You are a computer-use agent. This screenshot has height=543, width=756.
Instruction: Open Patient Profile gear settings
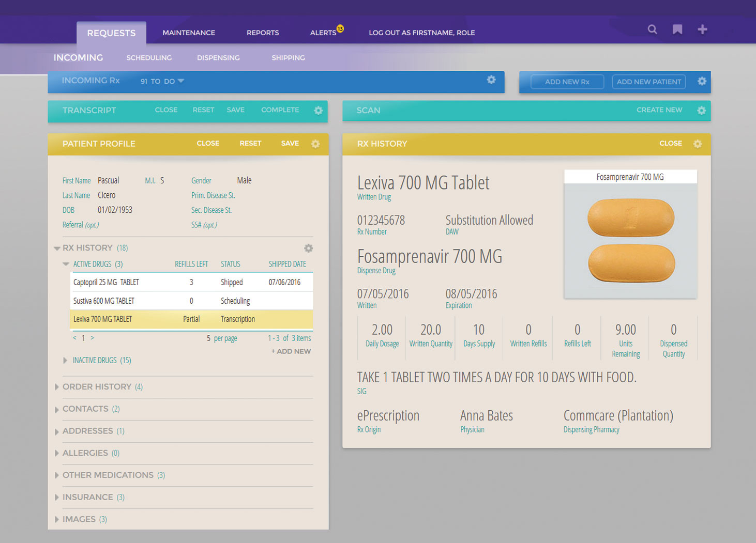pyautogui.click(x=315, y=144)
